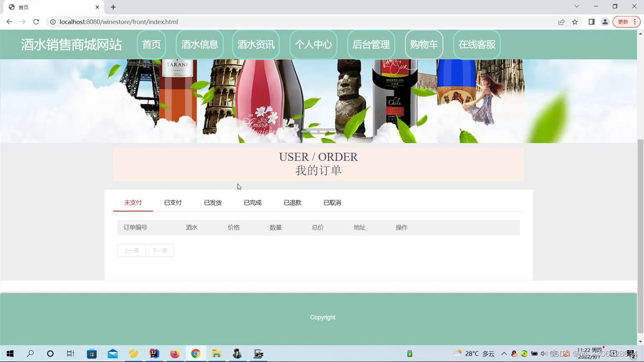This screenshot has height=362, width=644.
Task: Switch to the 已退款 tab
Action: point(292,203)
